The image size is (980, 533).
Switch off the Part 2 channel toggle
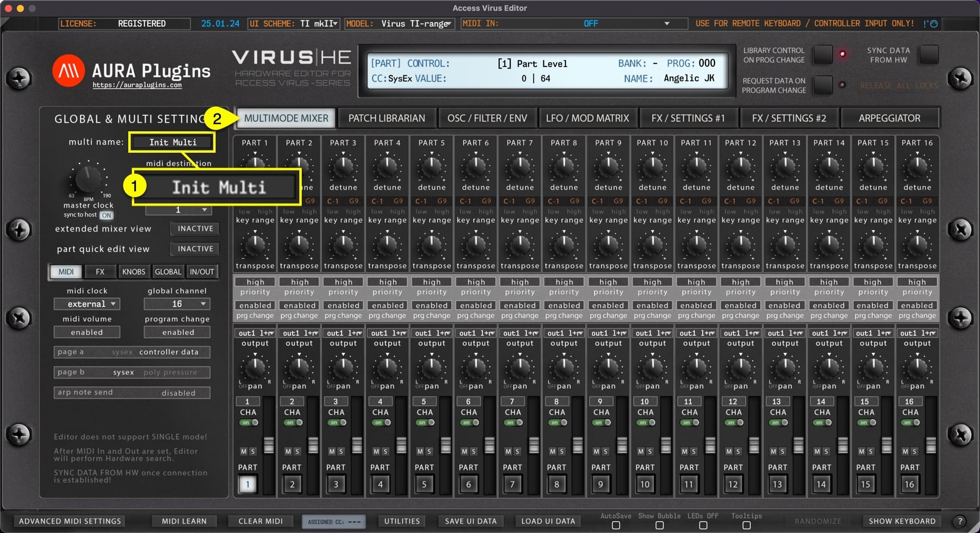tap(295, 422)
